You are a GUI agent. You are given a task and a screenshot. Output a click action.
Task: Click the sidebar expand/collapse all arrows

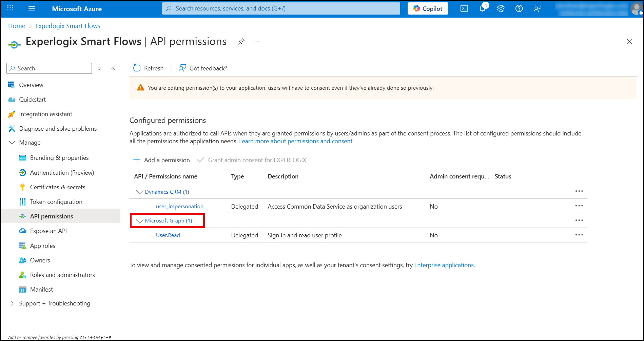(x=99, y=68)
